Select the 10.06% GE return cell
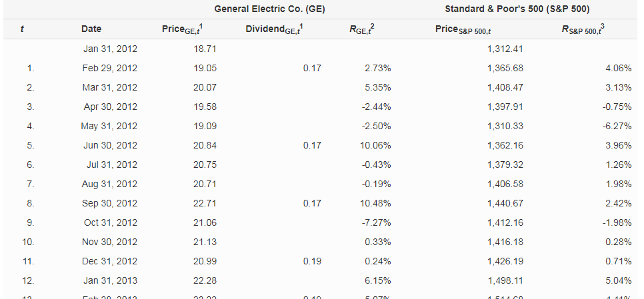The width and height of the screenshot is (644, 299). click(x=377, y=145)
